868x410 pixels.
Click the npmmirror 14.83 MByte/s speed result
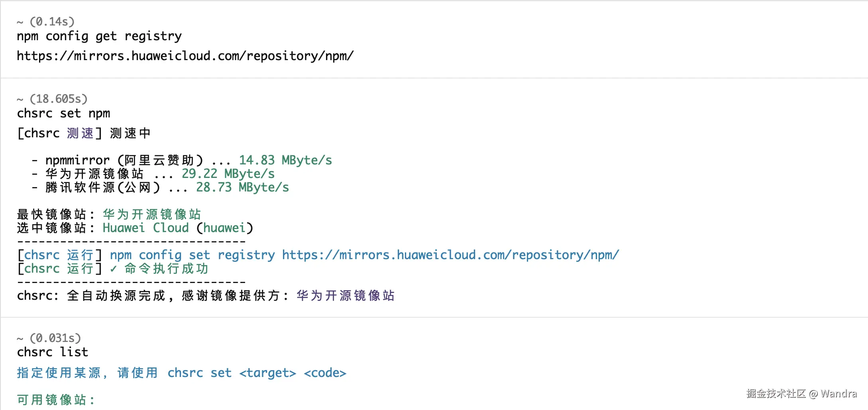pyautogui.click(x=285, y=160)
